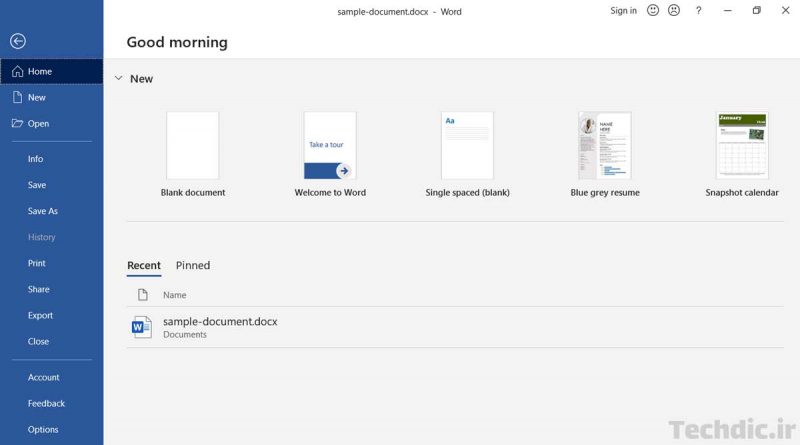800x445 pixels.
Task: Select the Snapshot calendar template
Action: click(x=742, y=146)
